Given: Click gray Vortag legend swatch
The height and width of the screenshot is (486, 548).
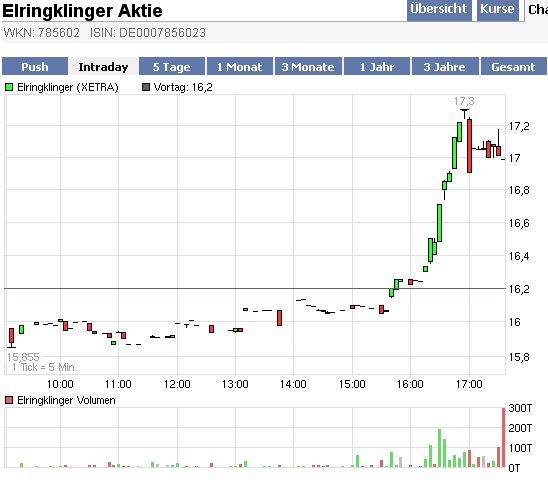Looking at the screenshot, I should (146, 87).
